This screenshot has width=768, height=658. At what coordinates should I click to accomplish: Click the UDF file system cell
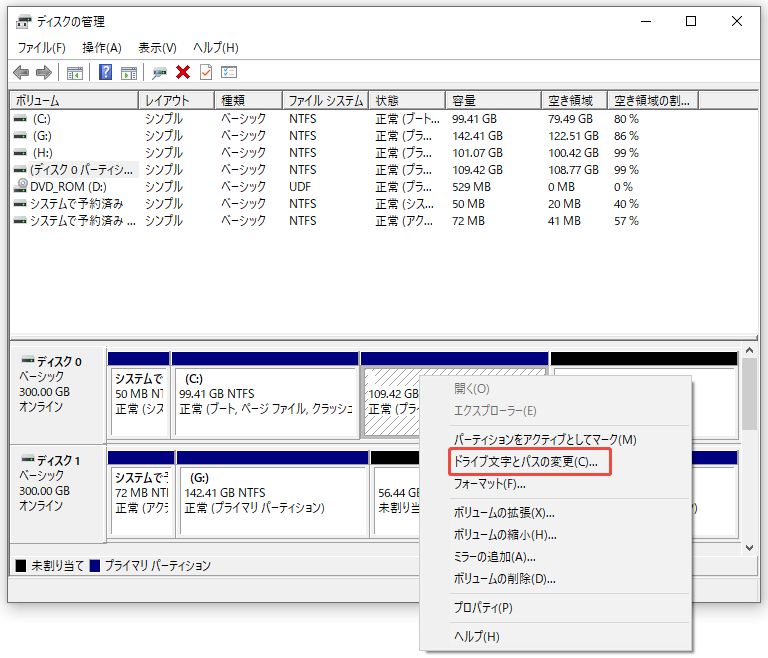[300, 187]
